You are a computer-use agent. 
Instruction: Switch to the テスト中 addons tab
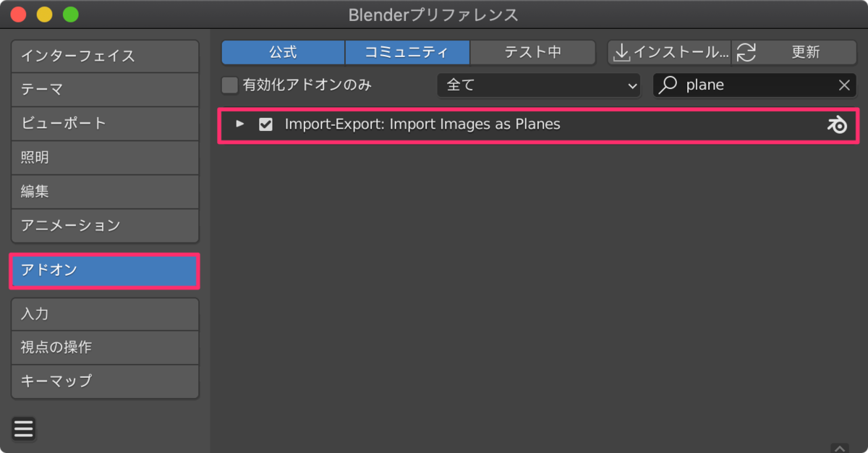532,51
